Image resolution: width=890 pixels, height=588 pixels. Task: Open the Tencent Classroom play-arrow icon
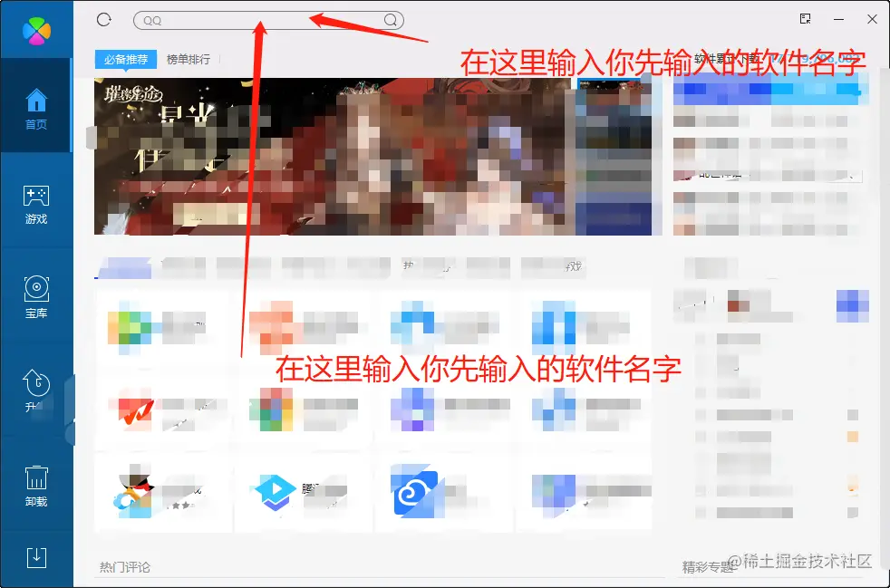point(276,492)
